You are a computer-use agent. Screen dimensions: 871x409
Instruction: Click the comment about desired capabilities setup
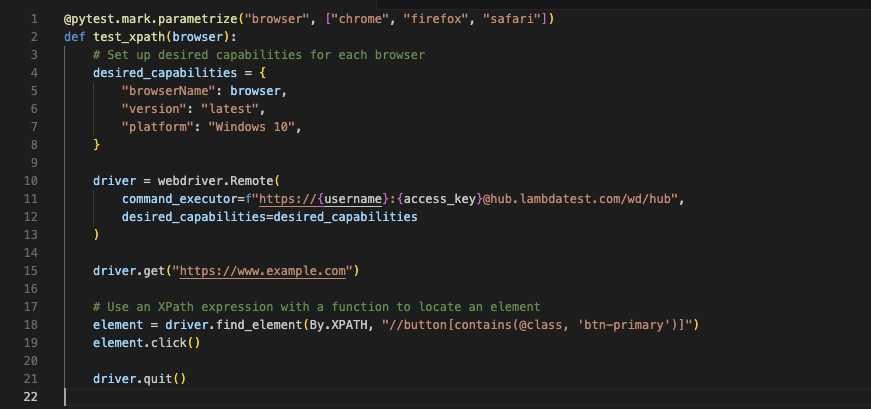[259, 55]
